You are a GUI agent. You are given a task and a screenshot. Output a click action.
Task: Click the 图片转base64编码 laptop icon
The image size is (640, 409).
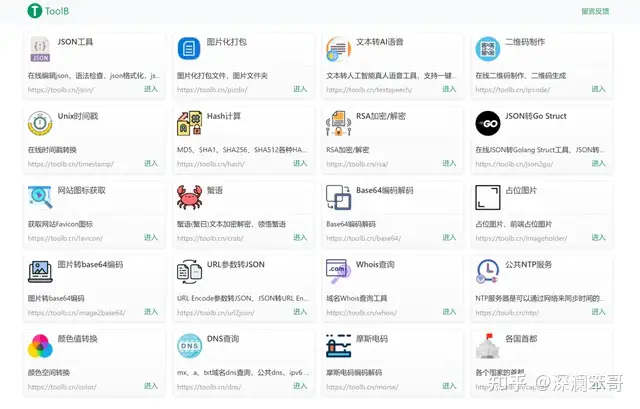(40, 271)
